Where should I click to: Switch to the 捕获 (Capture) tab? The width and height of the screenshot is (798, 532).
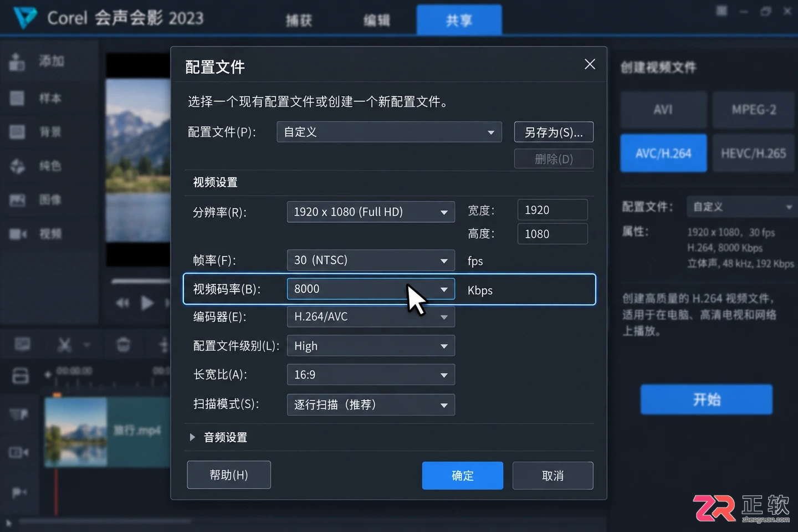[299, 21]
